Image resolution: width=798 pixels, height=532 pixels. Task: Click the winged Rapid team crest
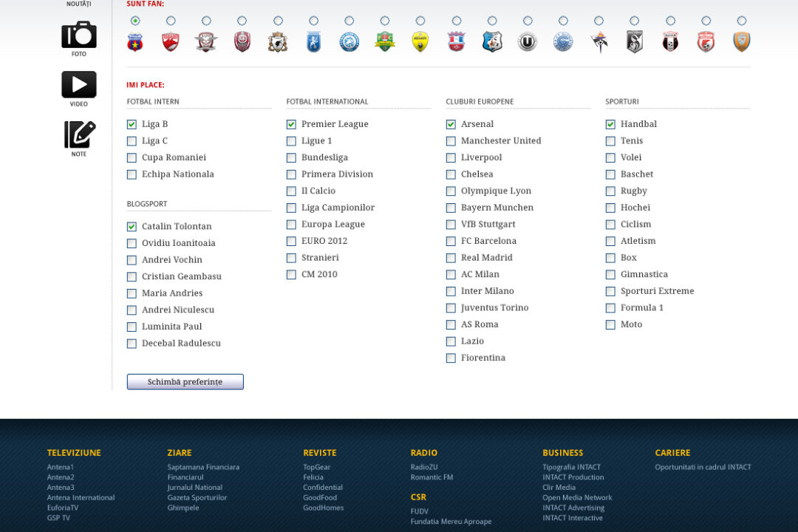206,42
